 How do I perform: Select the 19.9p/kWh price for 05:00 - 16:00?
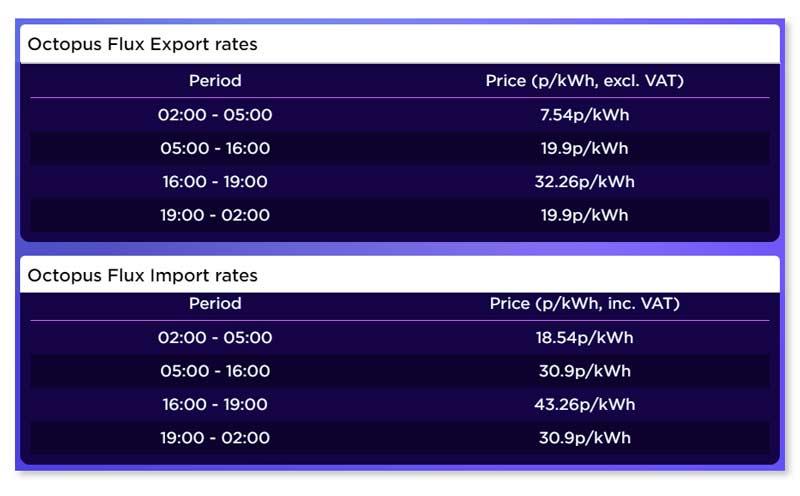584,149
